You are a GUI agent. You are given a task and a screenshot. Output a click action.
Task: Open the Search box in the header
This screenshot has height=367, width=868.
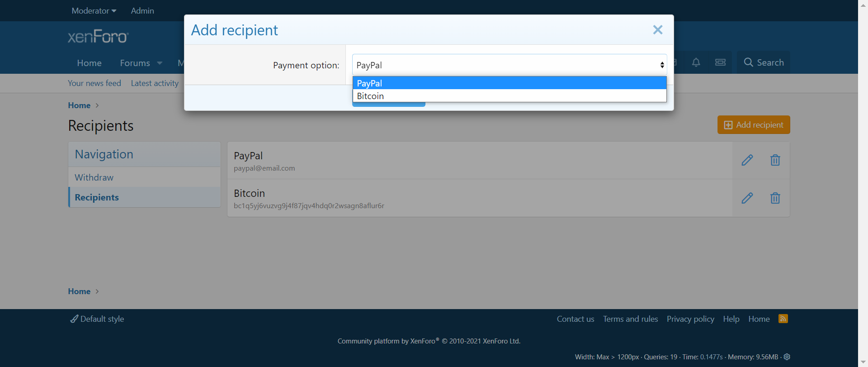[x=764, y=62]
